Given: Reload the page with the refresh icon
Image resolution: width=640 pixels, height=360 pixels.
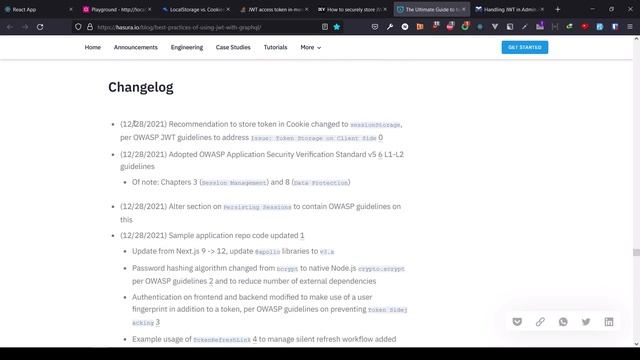Looking at the screenshot, I should tap(40, 27).
